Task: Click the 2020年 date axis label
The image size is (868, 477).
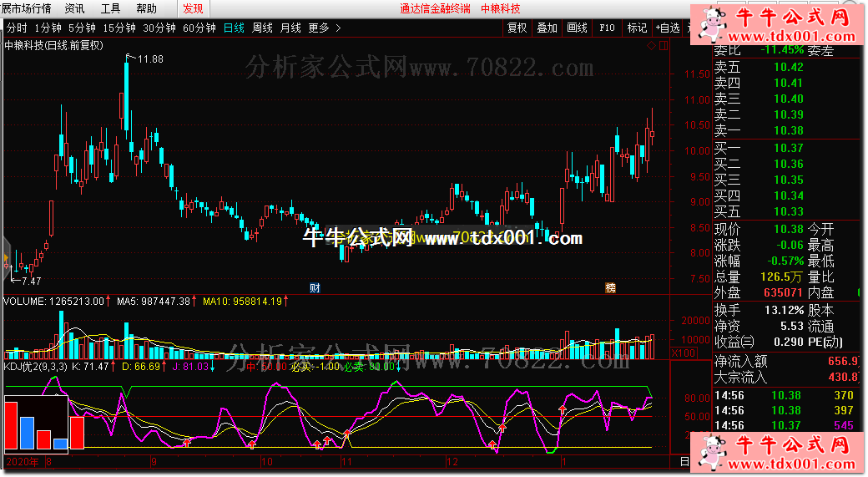Action: click(x=23, y=462)
